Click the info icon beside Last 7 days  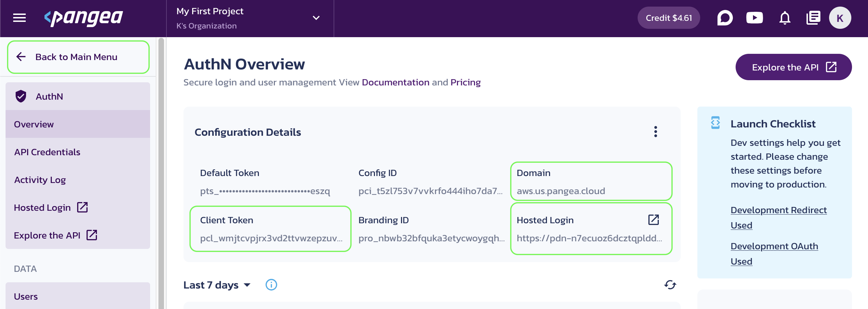pos(271,285)
